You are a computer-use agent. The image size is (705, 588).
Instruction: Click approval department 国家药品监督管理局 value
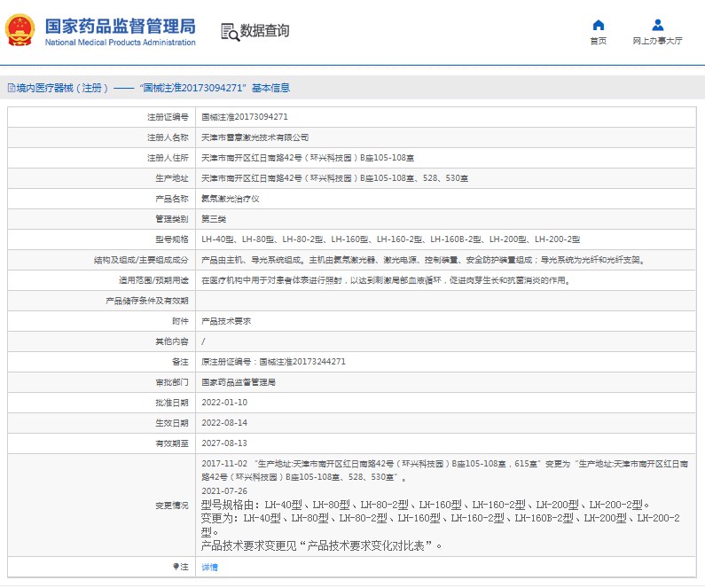click(x=239, y=382)
